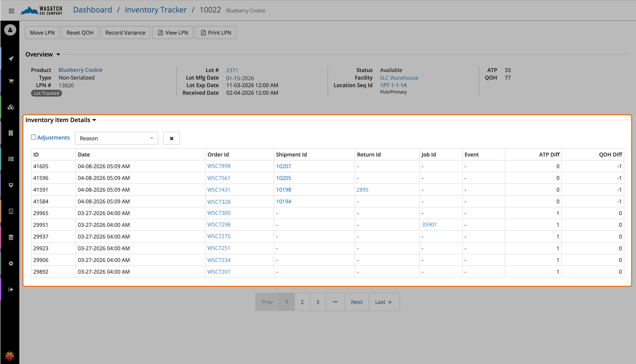Click the Move LPN button
This screenshot has height=364, width=636.
click(42, 33)
